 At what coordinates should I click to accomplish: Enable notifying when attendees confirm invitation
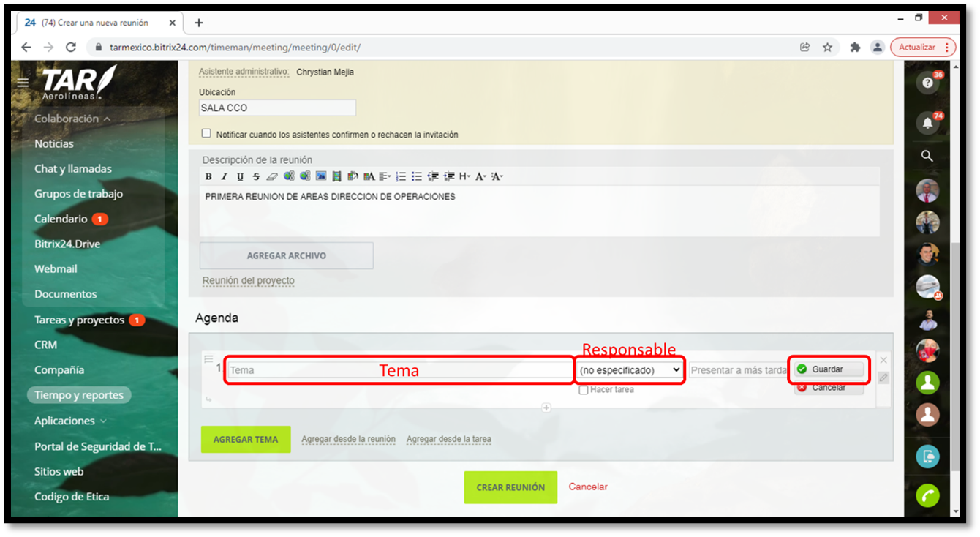(206, 132)
